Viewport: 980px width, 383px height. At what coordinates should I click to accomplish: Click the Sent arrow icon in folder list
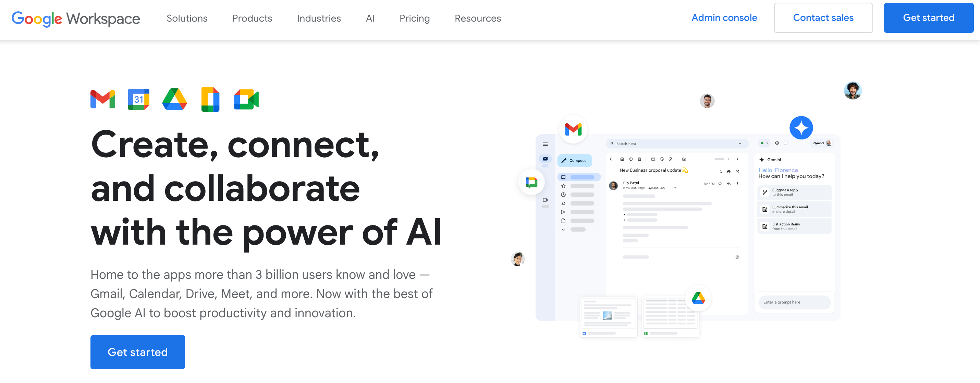(x=563, y=212)
